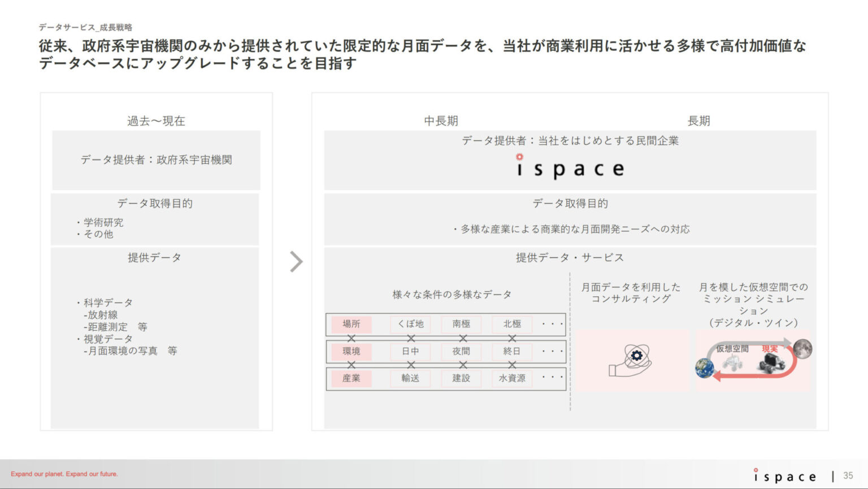This screenshot has height=489, width=868.
Task: Click the Expand our planet footer link
Action: click(64, 474)
